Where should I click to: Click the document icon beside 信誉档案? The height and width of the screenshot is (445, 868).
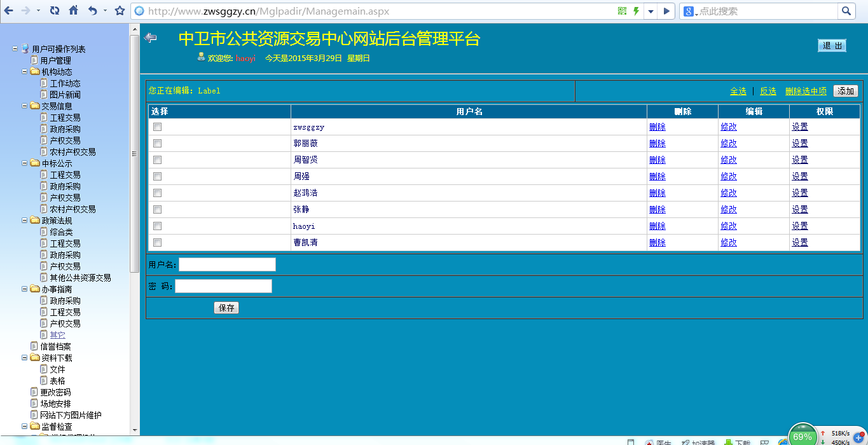tap(34, 346)
